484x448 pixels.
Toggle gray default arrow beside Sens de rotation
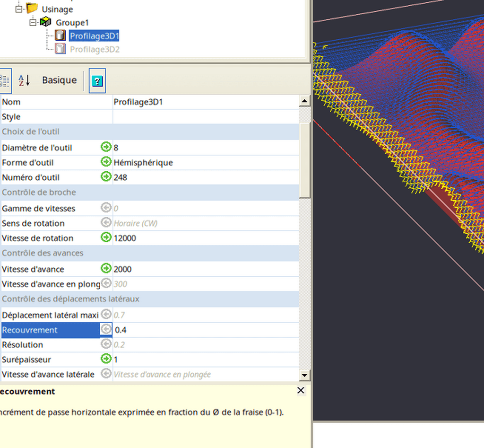point(106,222)
